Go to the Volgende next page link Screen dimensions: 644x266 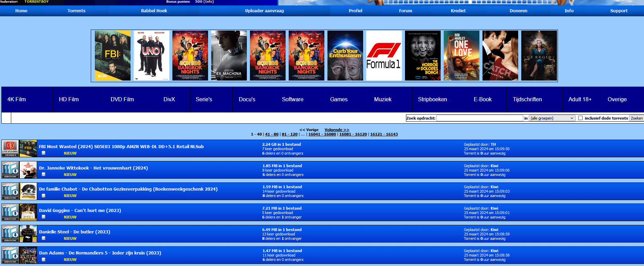[337, 130]
